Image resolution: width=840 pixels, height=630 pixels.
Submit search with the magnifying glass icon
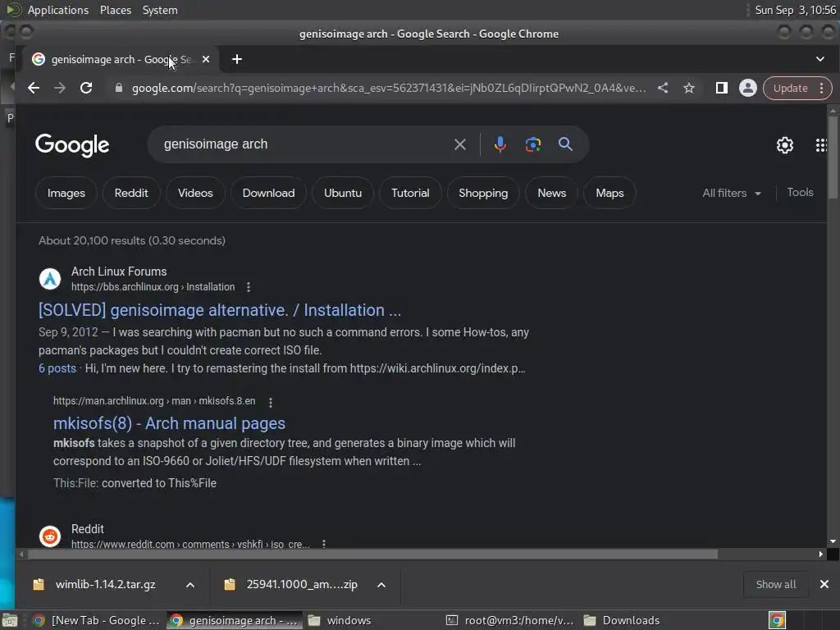[565, 144]
